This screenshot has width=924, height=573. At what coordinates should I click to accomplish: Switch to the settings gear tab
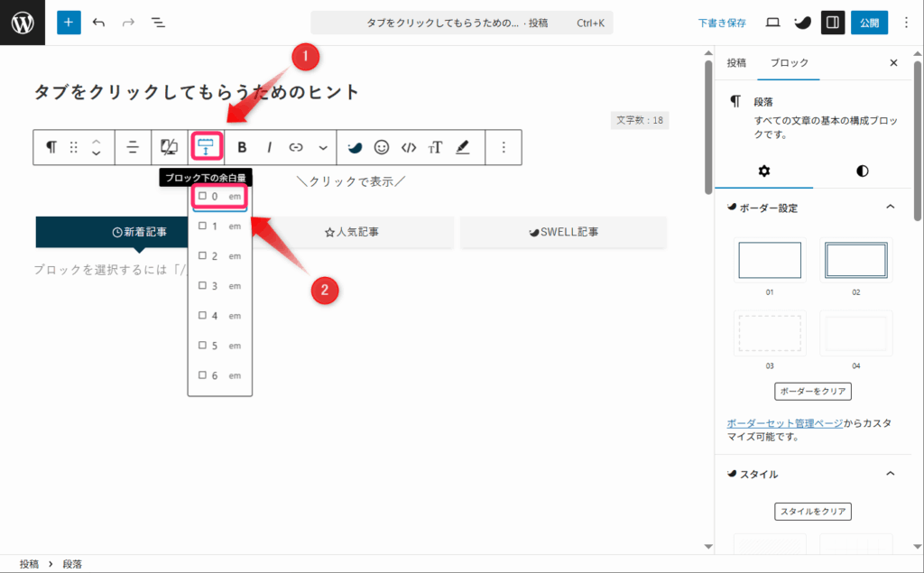tap(764, 171)
